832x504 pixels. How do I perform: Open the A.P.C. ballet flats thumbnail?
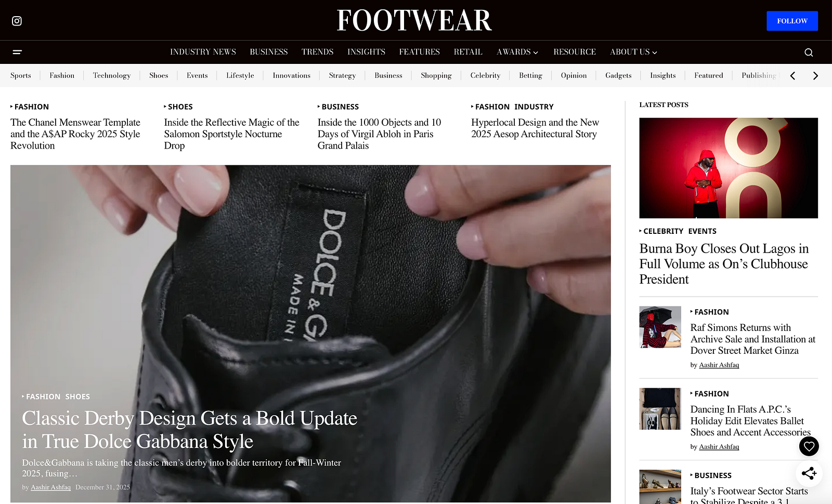click(x=660, y=409)
